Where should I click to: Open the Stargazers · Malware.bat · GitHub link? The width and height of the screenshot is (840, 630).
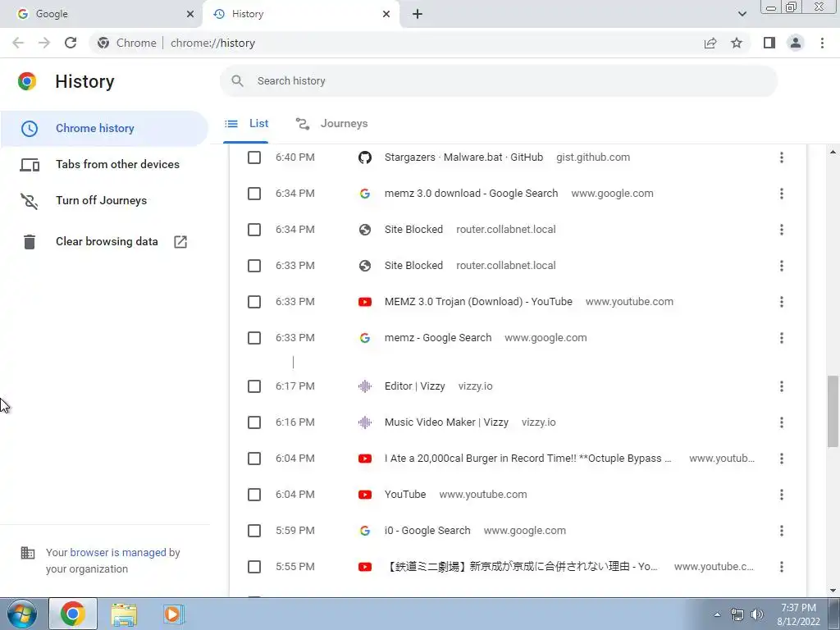[x=464, y=157]
